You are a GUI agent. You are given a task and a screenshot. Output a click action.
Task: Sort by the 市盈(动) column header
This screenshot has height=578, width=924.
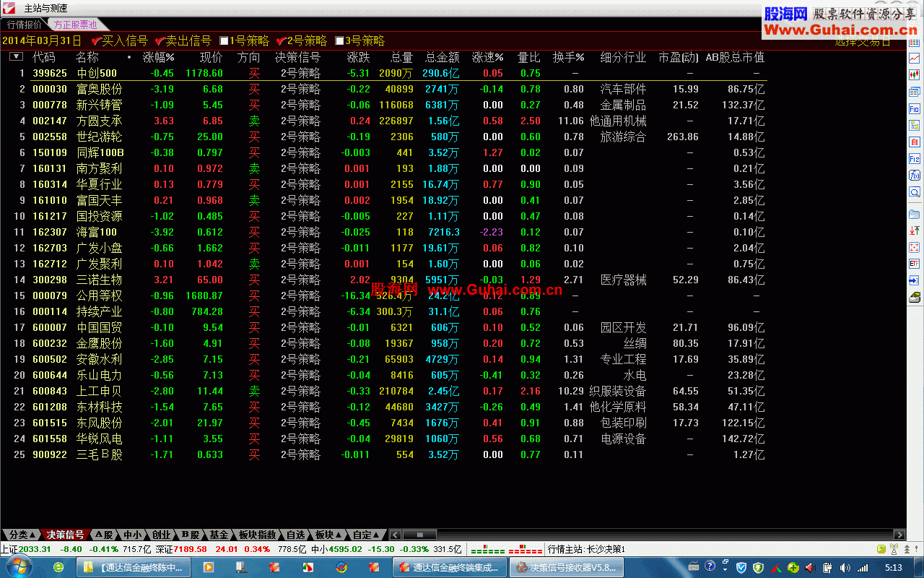pyautogui.click(x=678, y=57)
